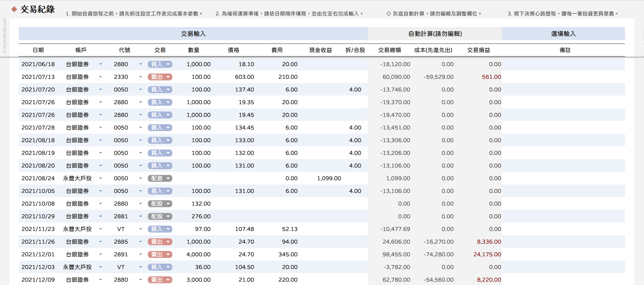Open the account dropdown for 台銀證券 on the first row
This screenshot has height=285, width=644.
coord(101,64)
